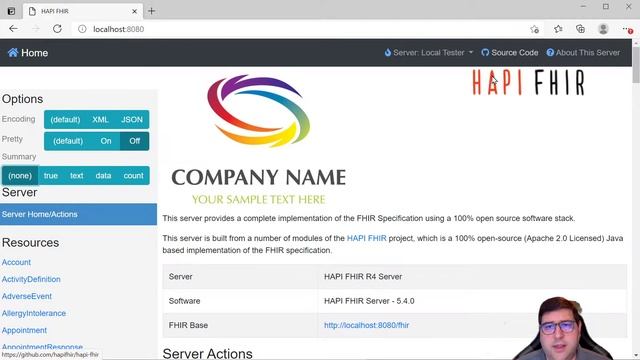This screenshot has width=640, height=360.
Task: Add this page to favorites star icon
Action: click(534, 29)
